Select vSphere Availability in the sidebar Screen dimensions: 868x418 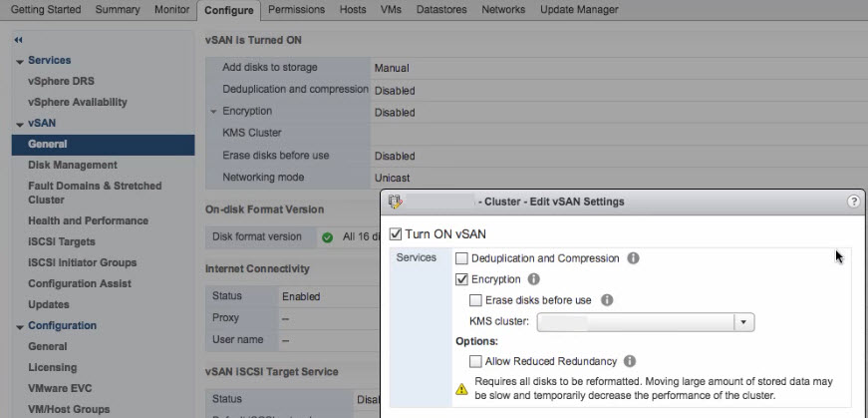78,102
